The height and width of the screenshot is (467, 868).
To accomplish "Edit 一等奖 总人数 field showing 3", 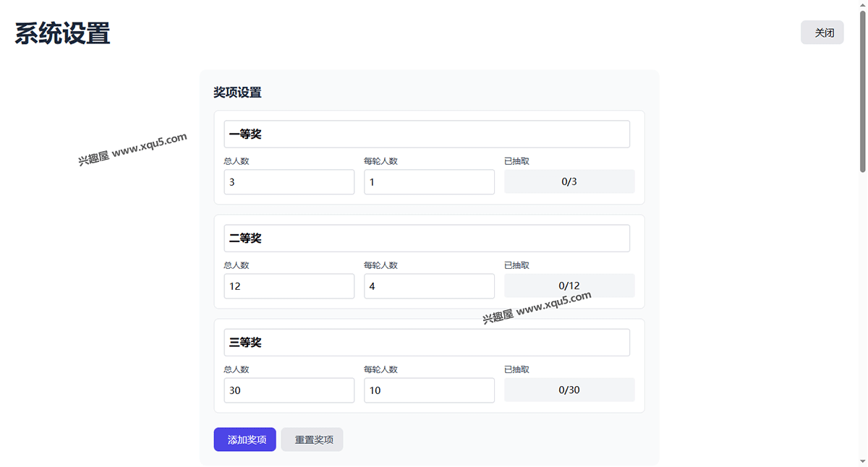I will 289,182.
